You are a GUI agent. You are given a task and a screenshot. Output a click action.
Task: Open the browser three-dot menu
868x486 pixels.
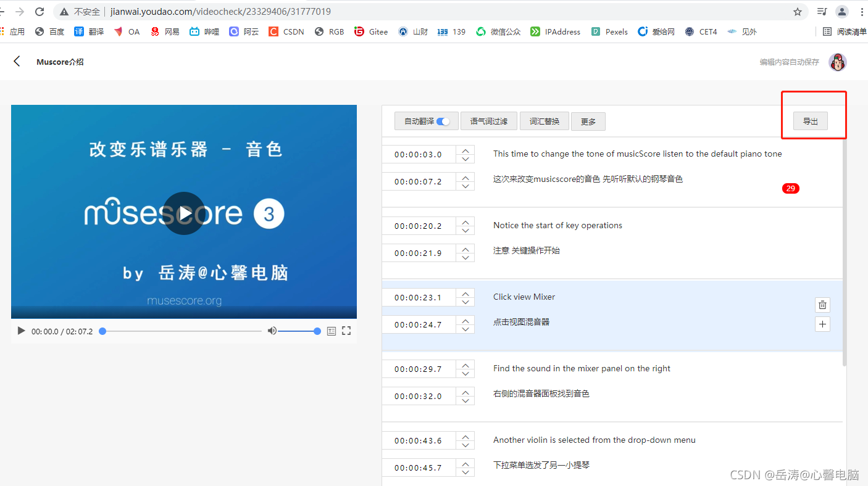pos(862,12)
